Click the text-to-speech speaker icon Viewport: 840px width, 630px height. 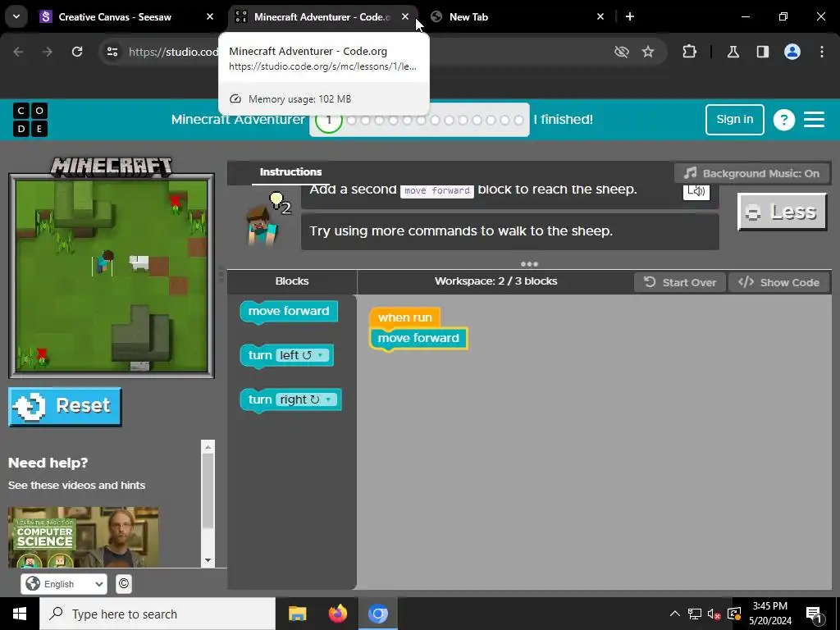696,190
